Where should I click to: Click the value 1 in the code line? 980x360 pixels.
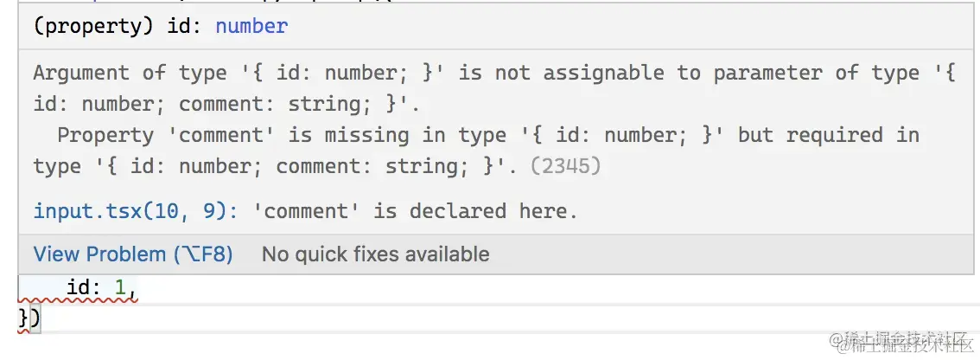pyautogui.click(x=120, y=286)
